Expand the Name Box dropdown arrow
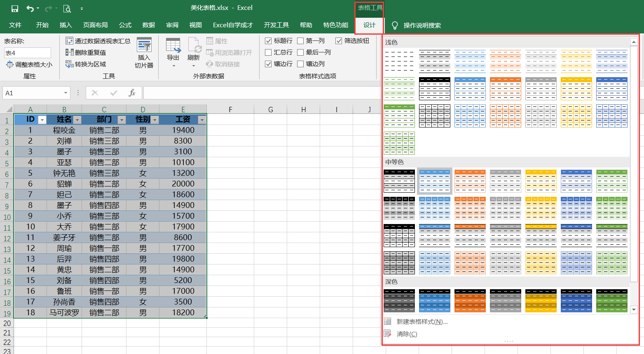 [66, 93]
